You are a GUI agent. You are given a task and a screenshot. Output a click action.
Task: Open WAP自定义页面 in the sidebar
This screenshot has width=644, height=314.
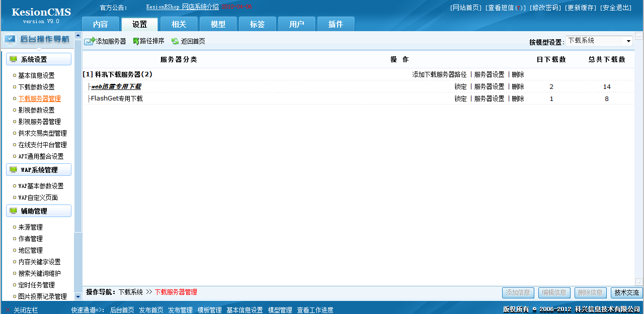point(38,197)
